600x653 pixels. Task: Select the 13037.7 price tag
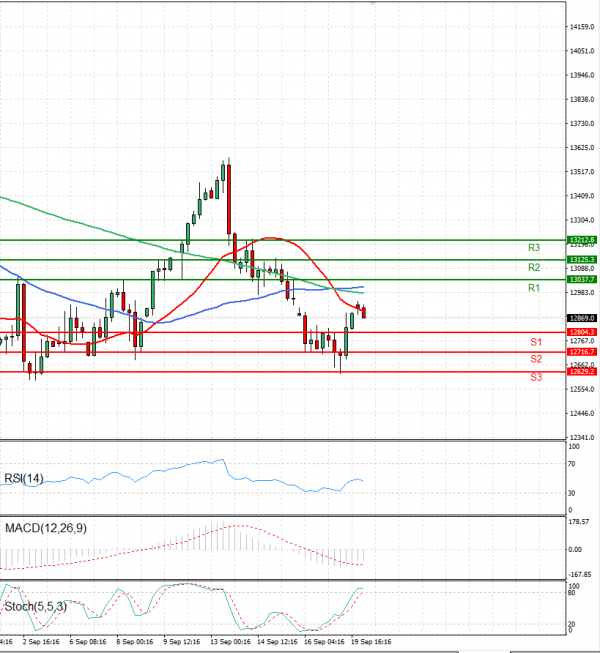(582, 279)
